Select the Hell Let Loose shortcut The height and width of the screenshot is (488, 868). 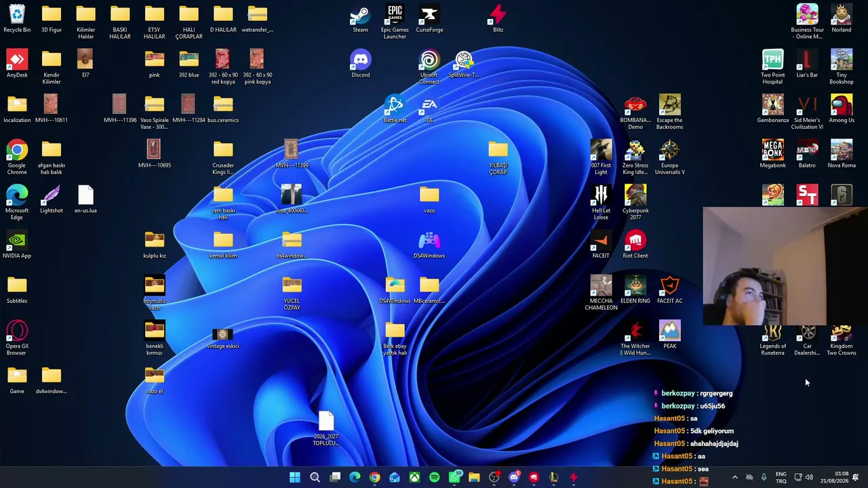(601, 203)
